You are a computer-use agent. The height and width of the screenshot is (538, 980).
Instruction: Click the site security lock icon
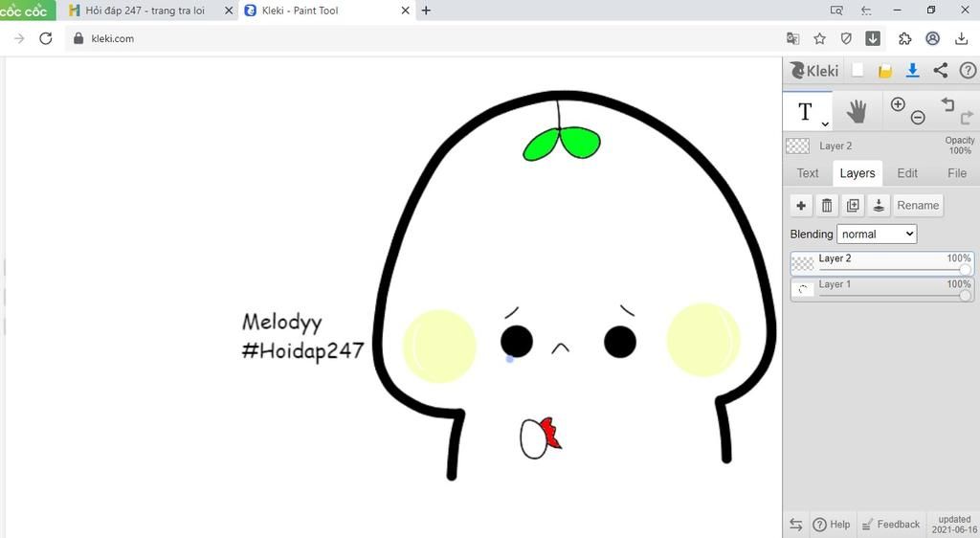78,38
